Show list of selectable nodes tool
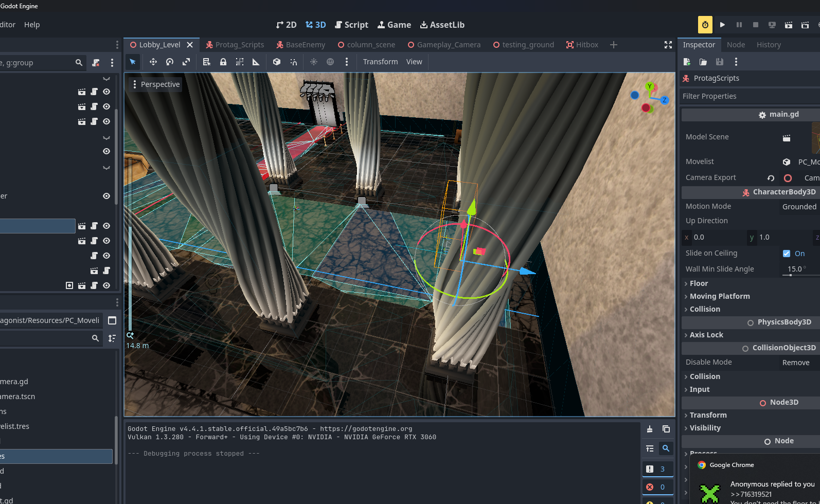Image resolution: width=820 pixels, height=504 pixels. click(207, 62)
